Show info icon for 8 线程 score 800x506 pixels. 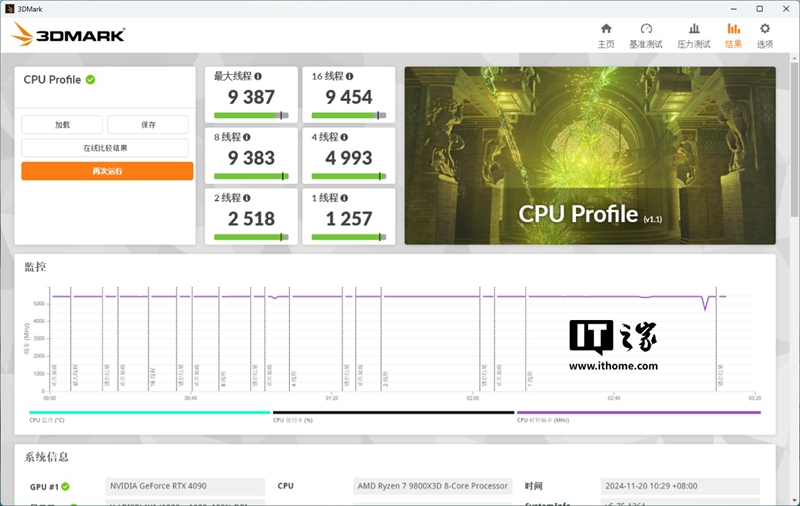(x=247, y=137)
